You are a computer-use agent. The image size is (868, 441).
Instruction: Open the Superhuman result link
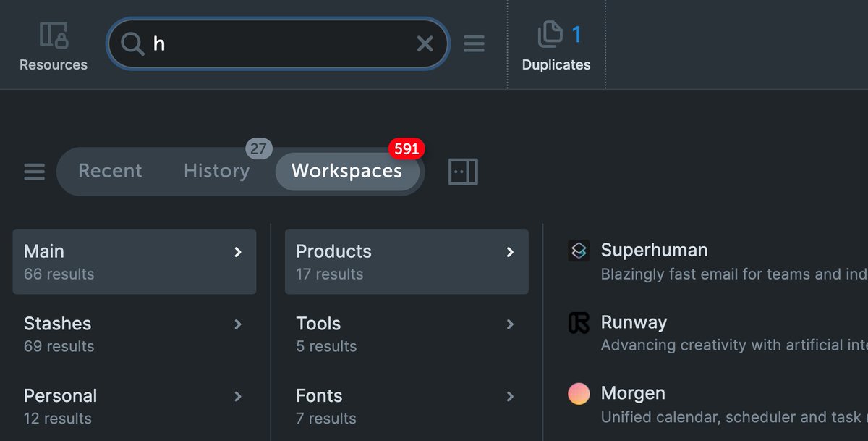point(654,251)
